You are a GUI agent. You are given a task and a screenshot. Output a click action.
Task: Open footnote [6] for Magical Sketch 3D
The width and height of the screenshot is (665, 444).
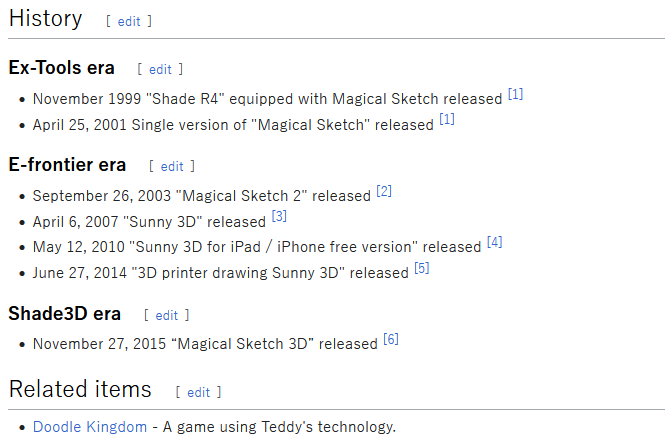point(390,340)
